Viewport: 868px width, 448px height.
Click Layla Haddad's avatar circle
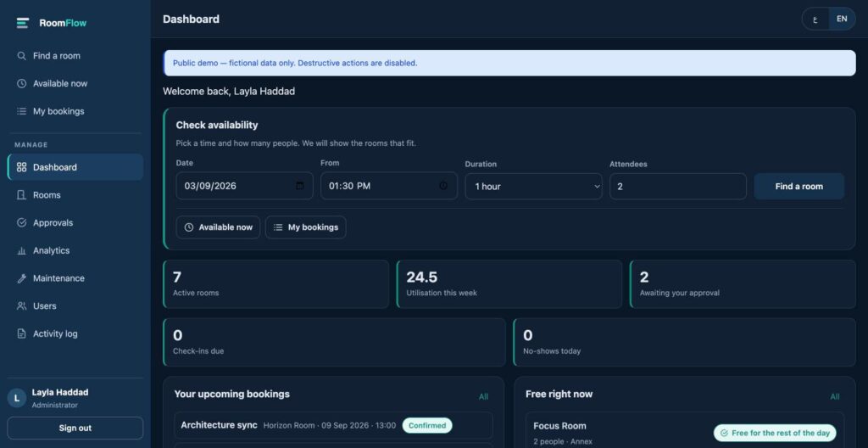(x=17, y=398)
